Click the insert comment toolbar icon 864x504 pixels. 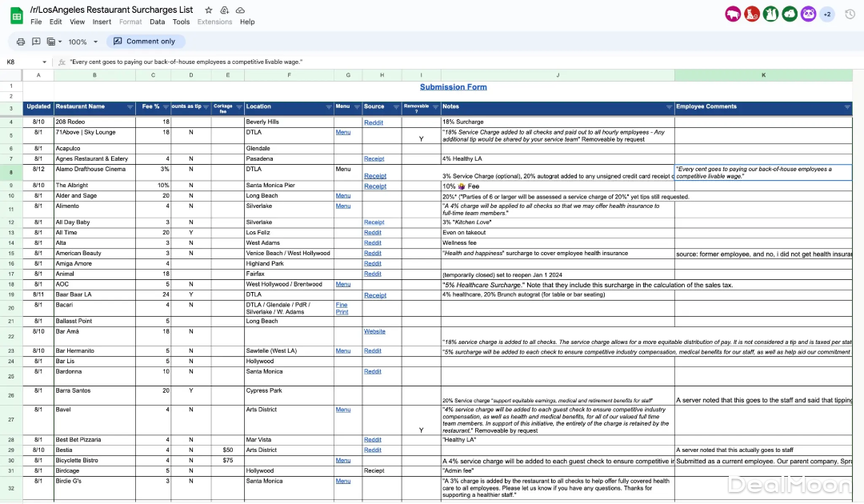36,42
